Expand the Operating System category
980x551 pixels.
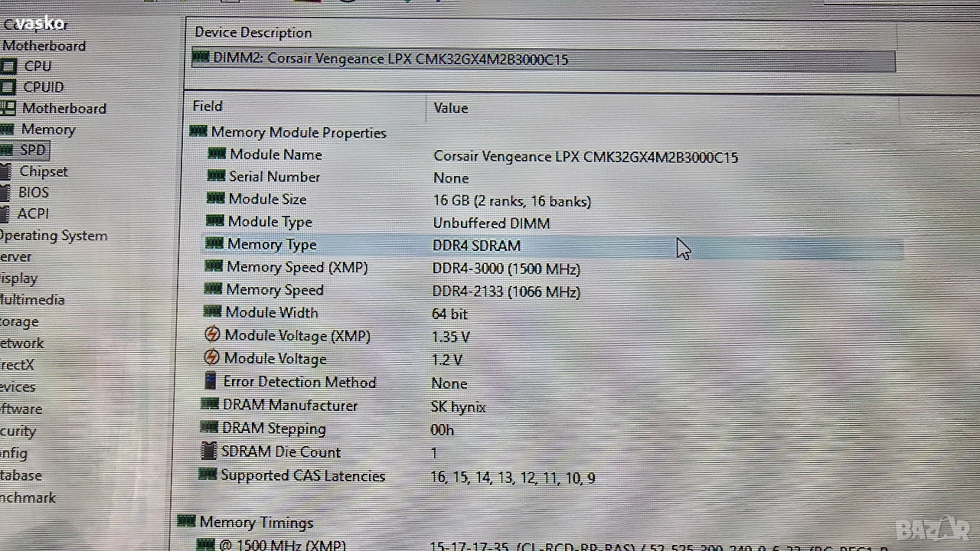[x=53, y=236]
